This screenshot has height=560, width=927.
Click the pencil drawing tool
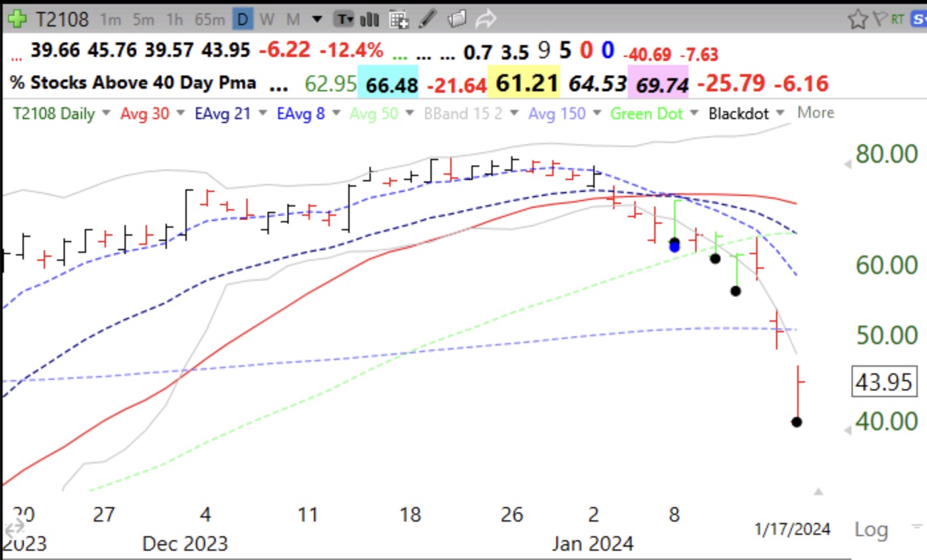pyautogui.click(x=427, y=19)
